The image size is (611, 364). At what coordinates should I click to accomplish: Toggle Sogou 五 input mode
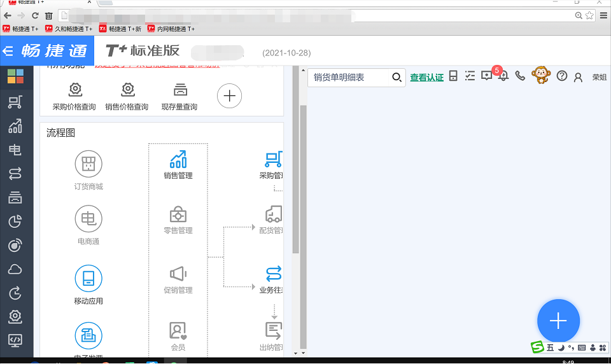pyautogui.click(x=550, y=347)
